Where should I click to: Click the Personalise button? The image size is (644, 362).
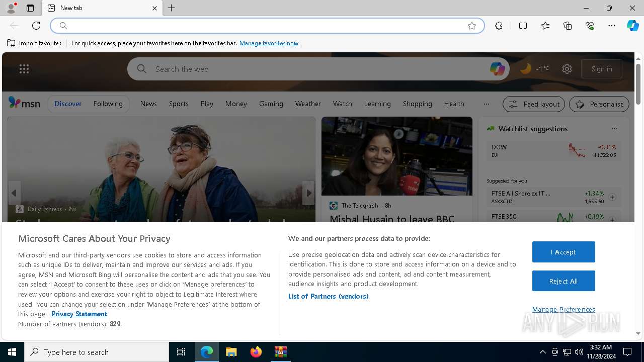click(599, 104)
